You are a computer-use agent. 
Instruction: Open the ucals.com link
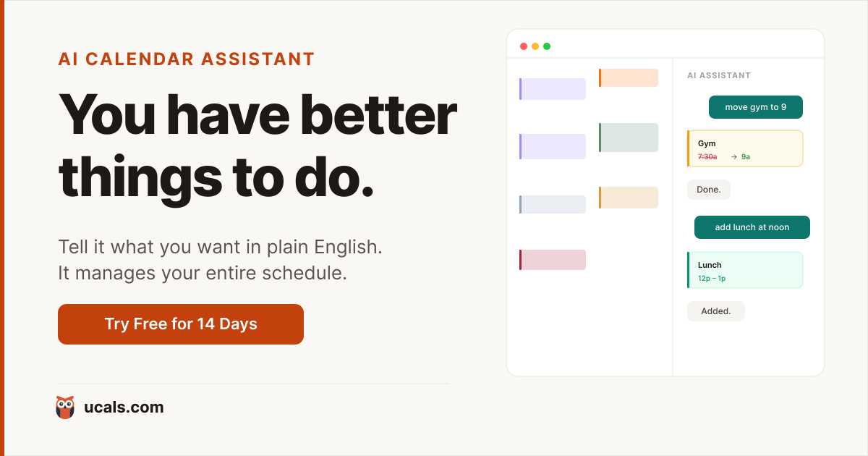point(124,408)
